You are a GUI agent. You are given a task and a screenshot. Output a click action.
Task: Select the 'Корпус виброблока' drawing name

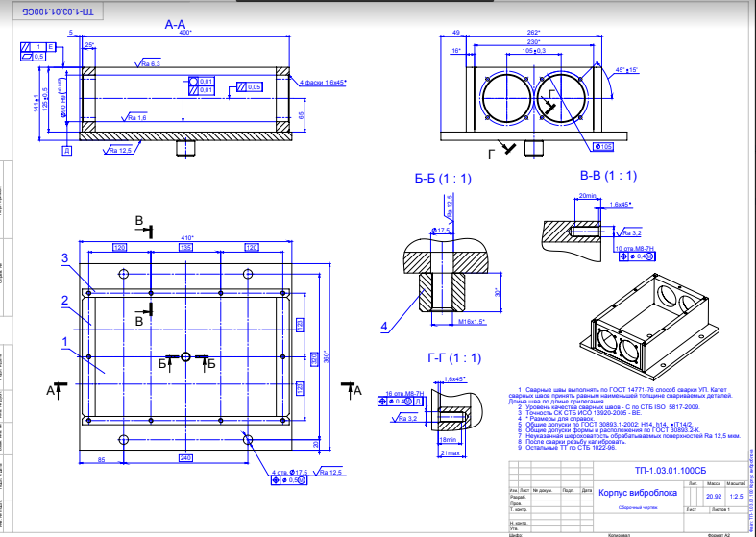point(638,493)
